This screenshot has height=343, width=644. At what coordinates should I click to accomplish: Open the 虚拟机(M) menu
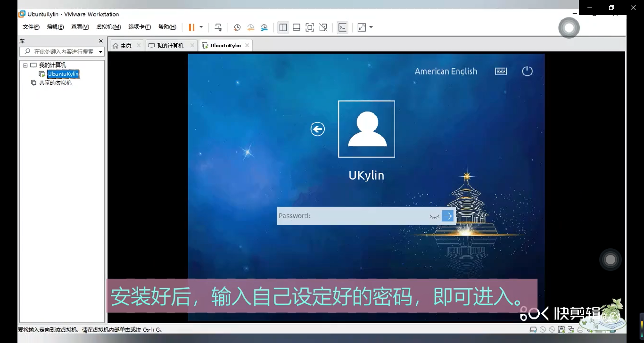(x=108, y=27)
